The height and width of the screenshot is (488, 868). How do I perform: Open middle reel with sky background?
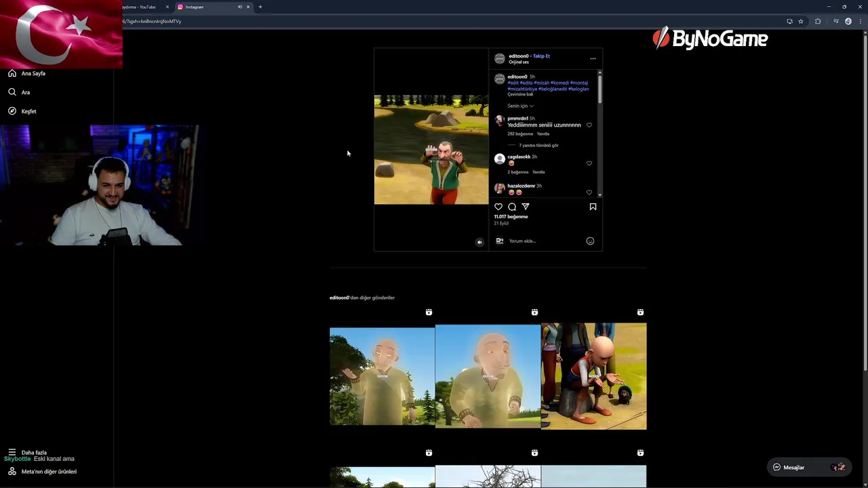click(488, 376)
